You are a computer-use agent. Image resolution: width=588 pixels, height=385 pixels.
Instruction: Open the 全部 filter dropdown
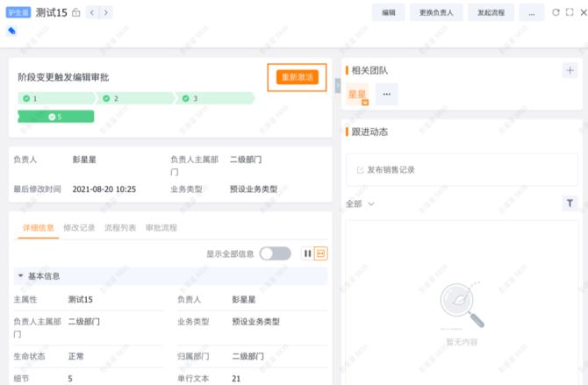pos(361,203)
